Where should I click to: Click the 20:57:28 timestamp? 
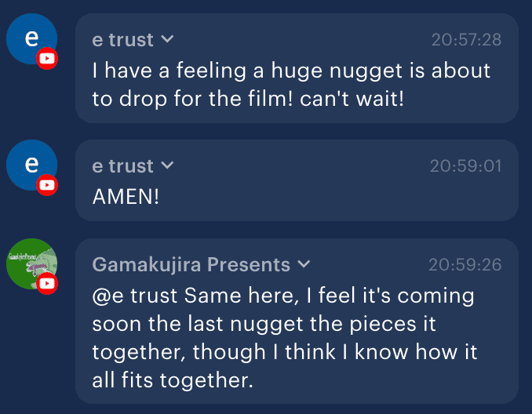[466, 39]
